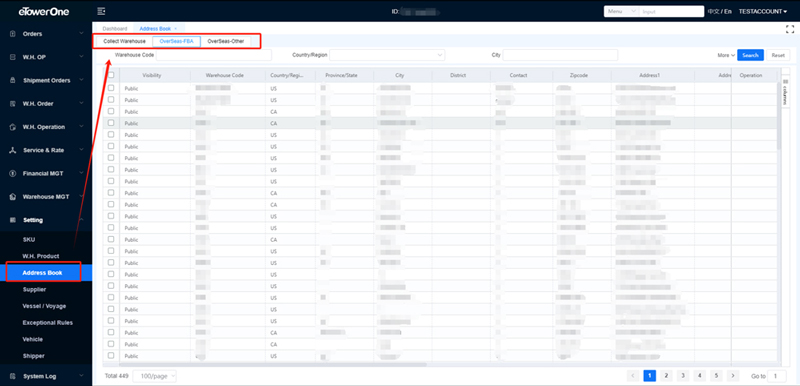Click the Go to page input
Image resolution: width=800 pixels, height=386 pixels.
coord(777,376)
